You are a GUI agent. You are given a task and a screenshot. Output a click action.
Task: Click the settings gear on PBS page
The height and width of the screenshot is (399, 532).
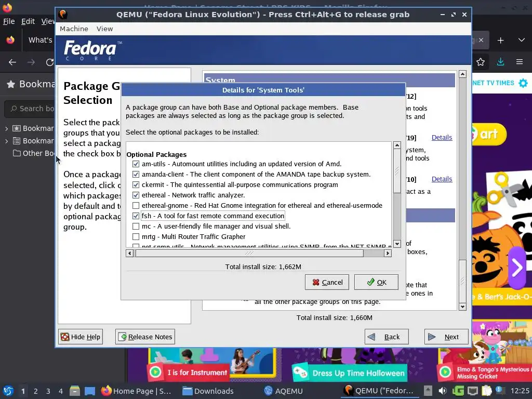523,83
